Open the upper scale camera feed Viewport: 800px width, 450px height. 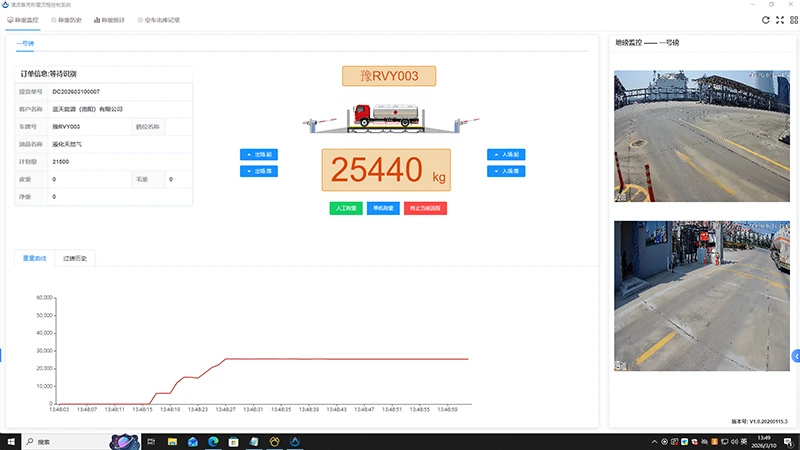pyautogui.click(x=702, y=136)
